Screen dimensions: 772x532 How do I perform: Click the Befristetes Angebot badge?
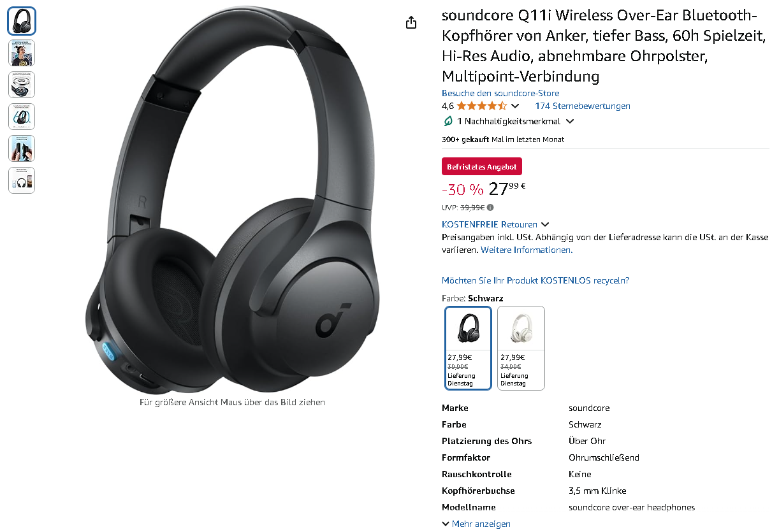[x=482, y=166]
